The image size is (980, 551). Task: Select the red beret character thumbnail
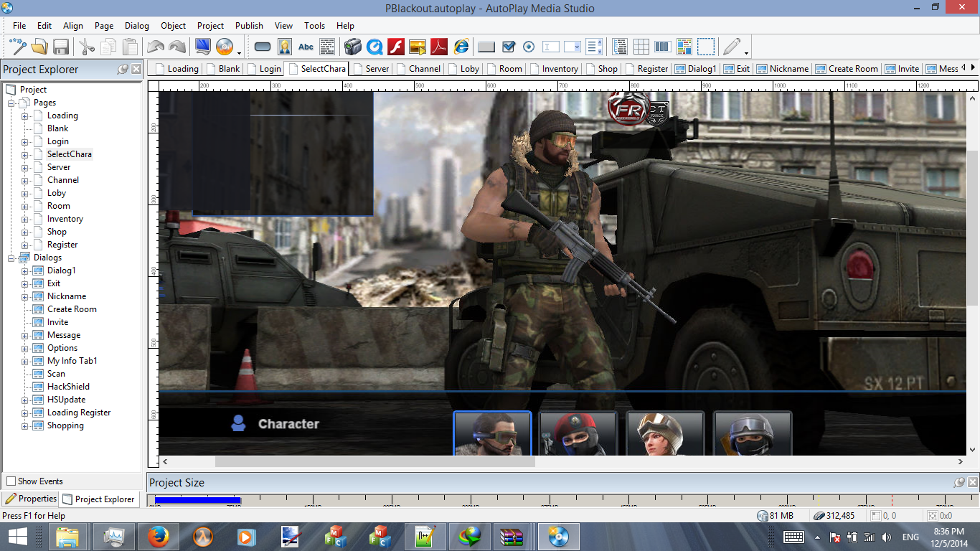point(578,433)
